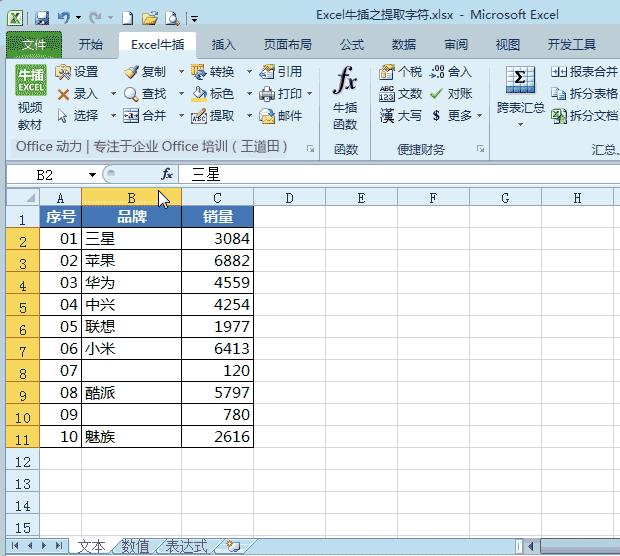Click the 个税 tax tool
This screenshot has height=556, width=620.
pos(401,72)
